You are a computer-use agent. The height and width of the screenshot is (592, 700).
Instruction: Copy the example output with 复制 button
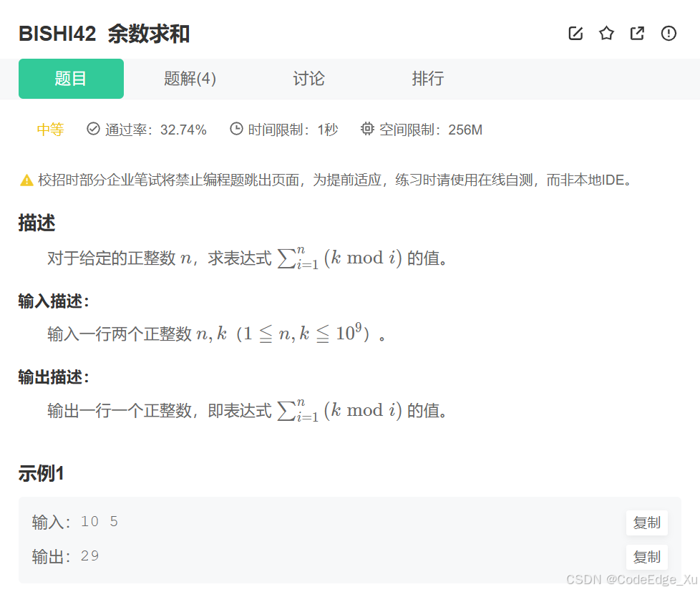(x=646, y=557)
